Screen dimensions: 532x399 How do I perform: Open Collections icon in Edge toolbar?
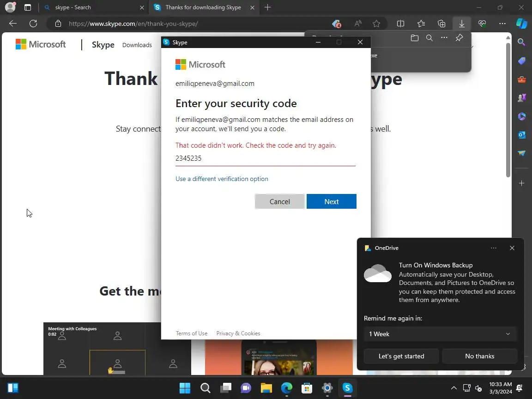441,24
